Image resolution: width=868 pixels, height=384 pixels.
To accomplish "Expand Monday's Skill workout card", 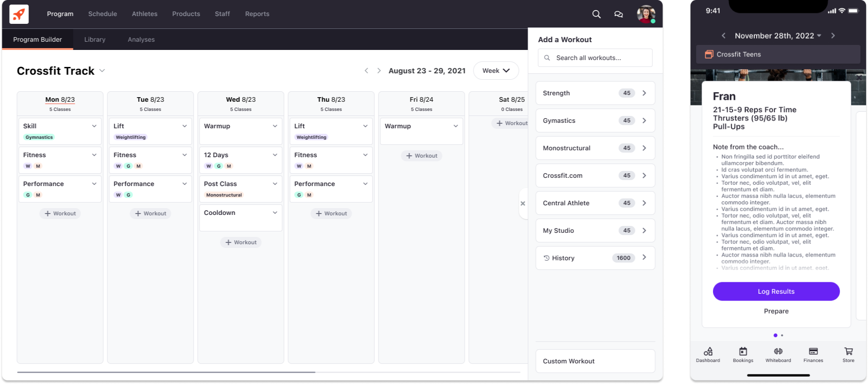I will pyautogui.click(x=94, y=126).
